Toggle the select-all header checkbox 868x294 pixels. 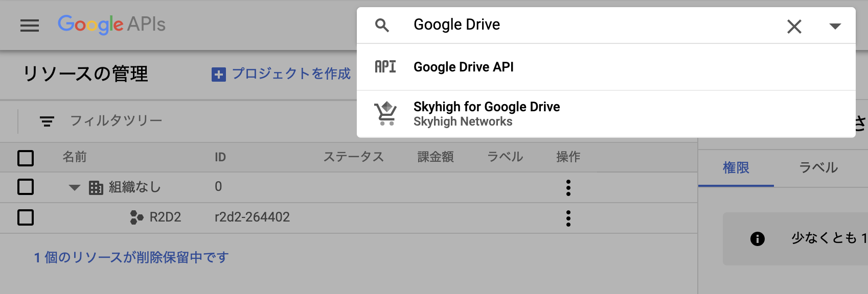pyautogui.click(x=26, y=158)
